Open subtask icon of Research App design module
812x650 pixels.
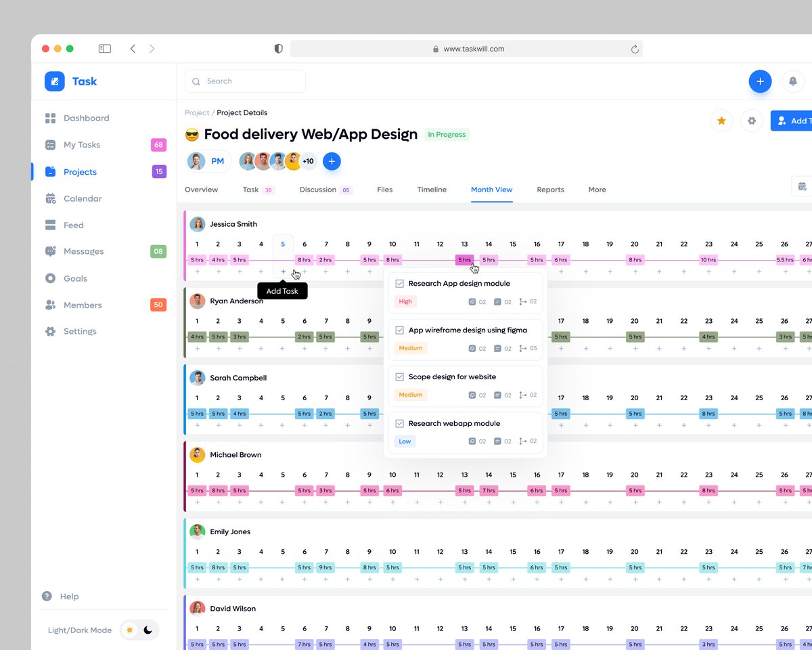click(x=522, y=302)
